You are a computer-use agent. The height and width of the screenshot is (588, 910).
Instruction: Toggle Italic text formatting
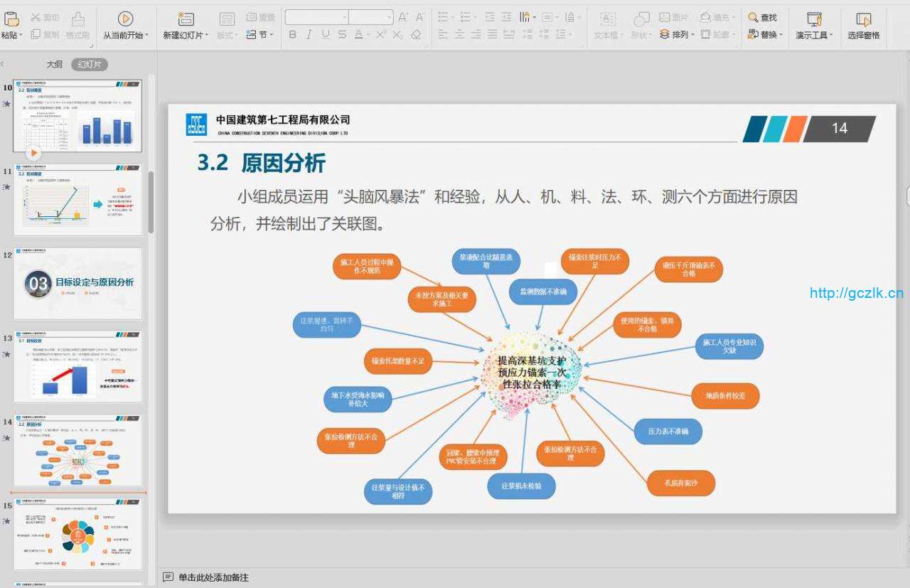click(x=309, y=34)
